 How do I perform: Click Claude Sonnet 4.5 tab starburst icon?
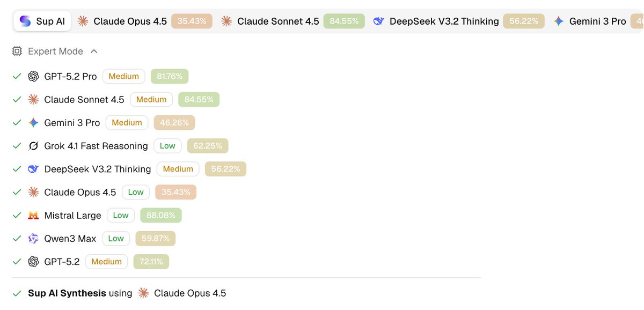226,21
